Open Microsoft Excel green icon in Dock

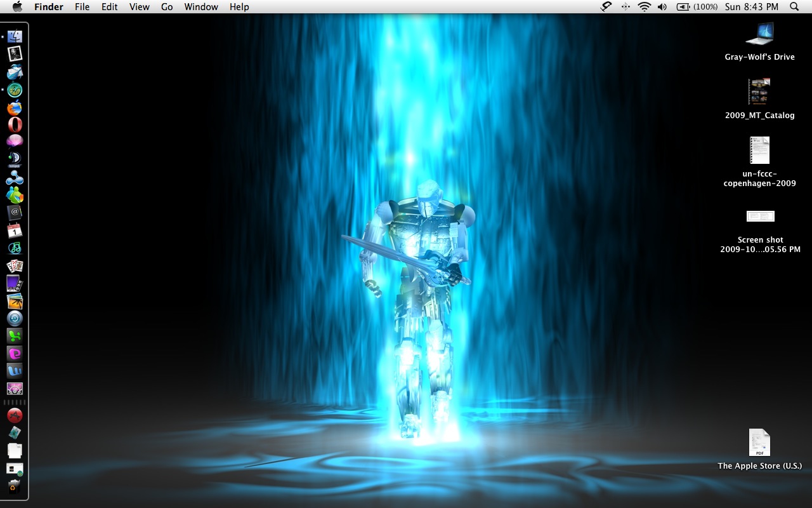[15, 335]
